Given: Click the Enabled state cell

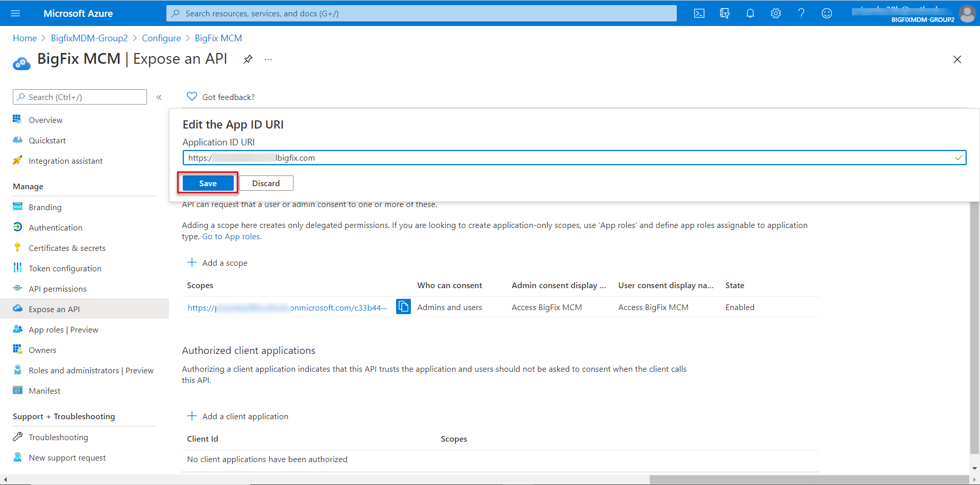Looking at the screenshot, I should (x=740, y=307).
